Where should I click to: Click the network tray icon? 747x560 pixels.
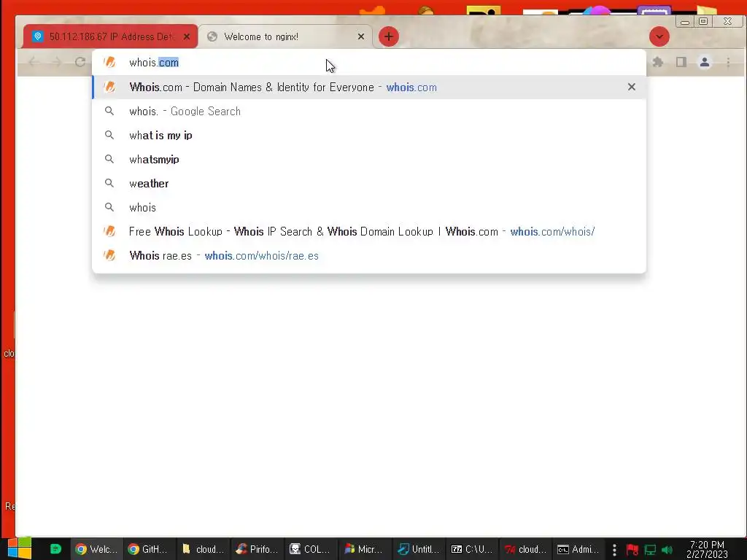(650, 550)
